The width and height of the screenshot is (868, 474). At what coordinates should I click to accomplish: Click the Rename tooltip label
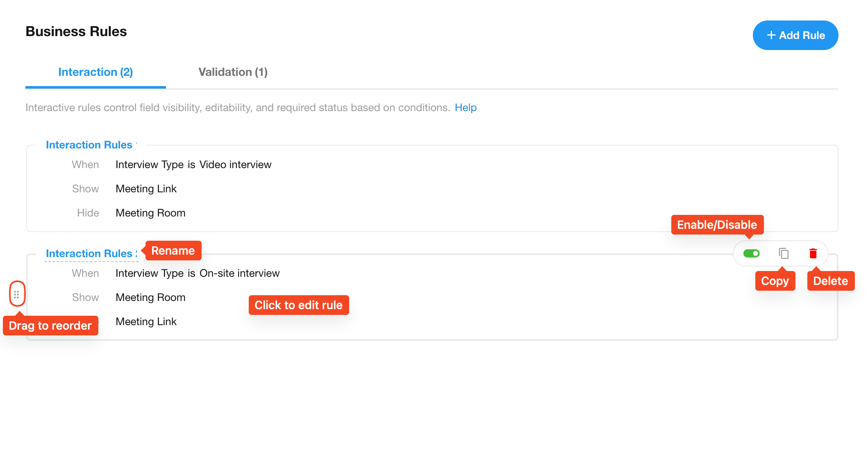pyautogui.click(x=173, y=251)
